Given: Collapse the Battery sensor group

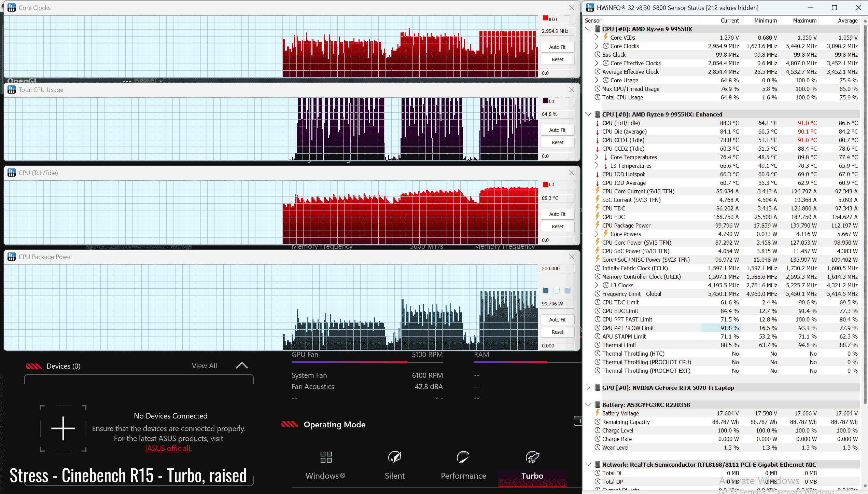Looking at the screenshot, I should 588,404.
